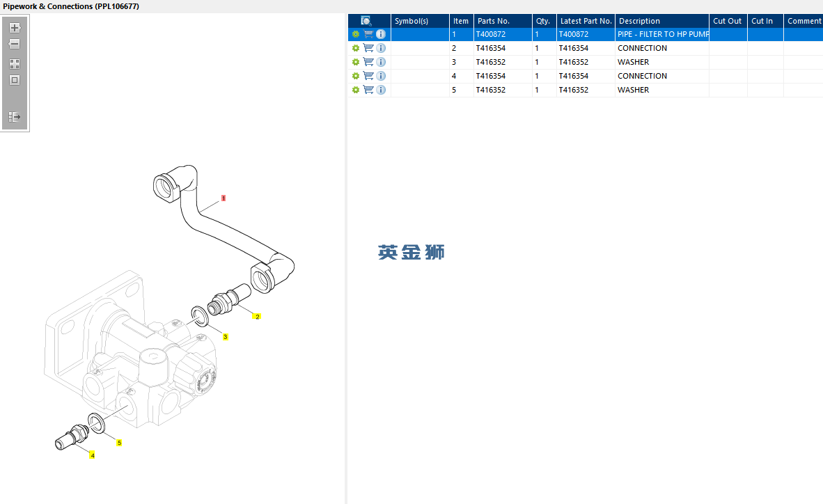Click the four-squares view icon
This screenshot has width=823, height=504.
tap(15, 64)
